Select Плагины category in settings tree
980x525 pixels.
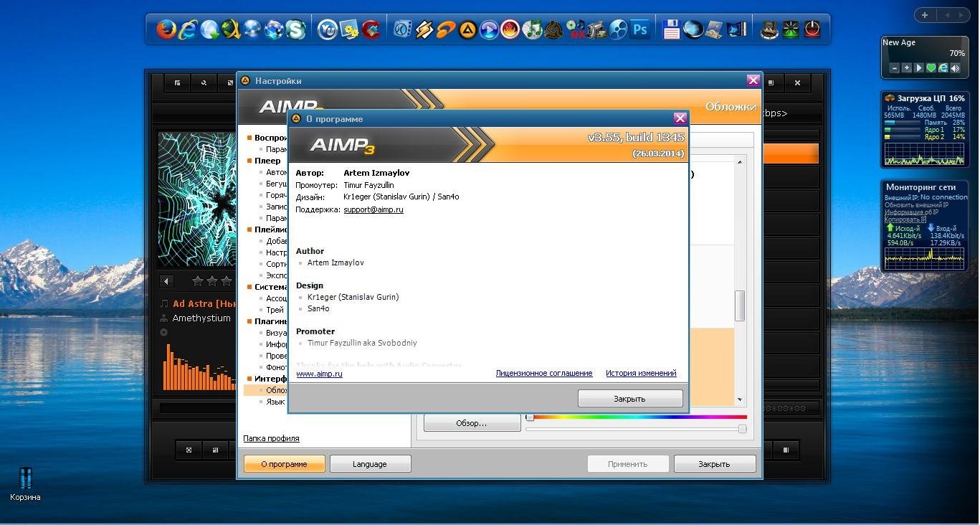tap(270, 321)
